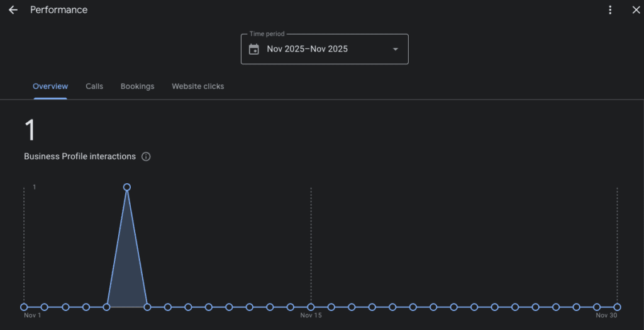
Task: Click info icon beside Business Profile interactions
Action: [x=146, y=157]
